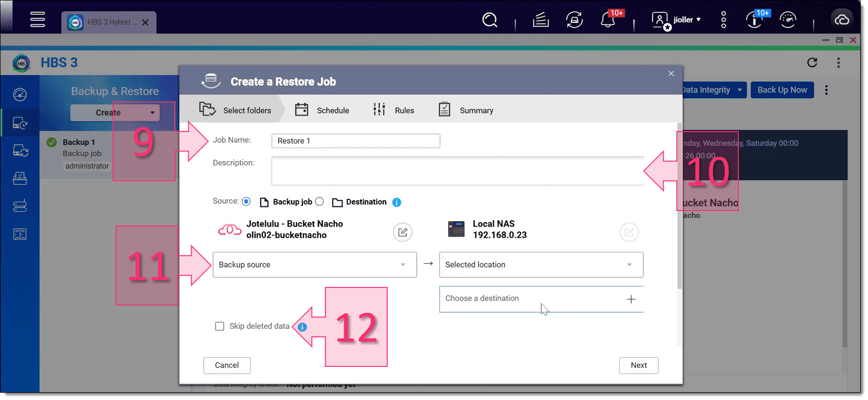
Task: Select the Backup job source radio button
Action: point(246,201)
